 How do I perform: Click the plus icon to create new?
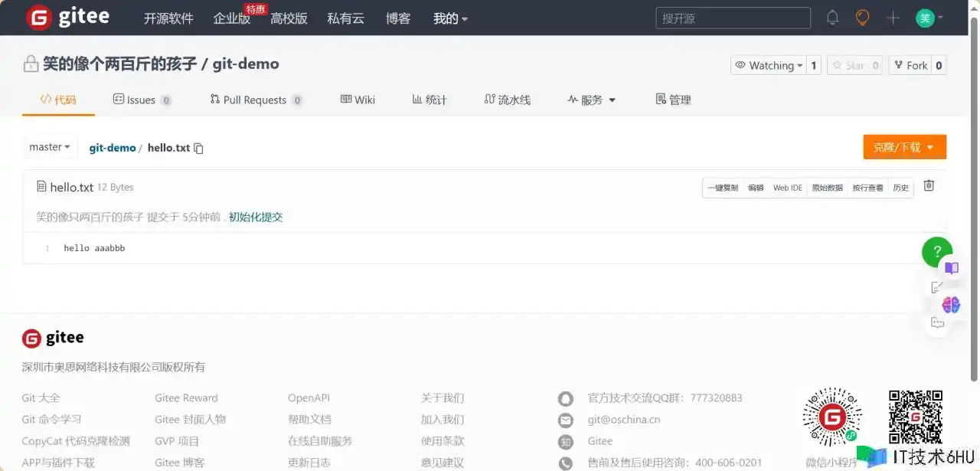click(x=893, y=18)
